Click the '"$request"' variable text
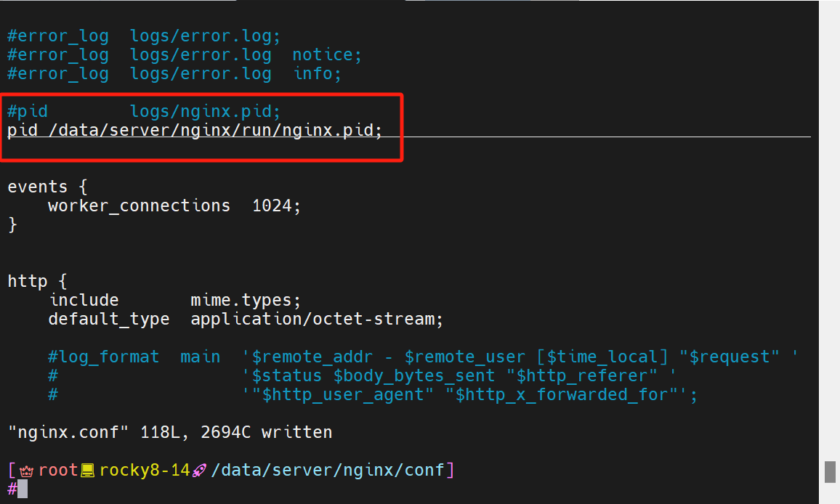The image size is (840, 504). (x=729, y=357)
